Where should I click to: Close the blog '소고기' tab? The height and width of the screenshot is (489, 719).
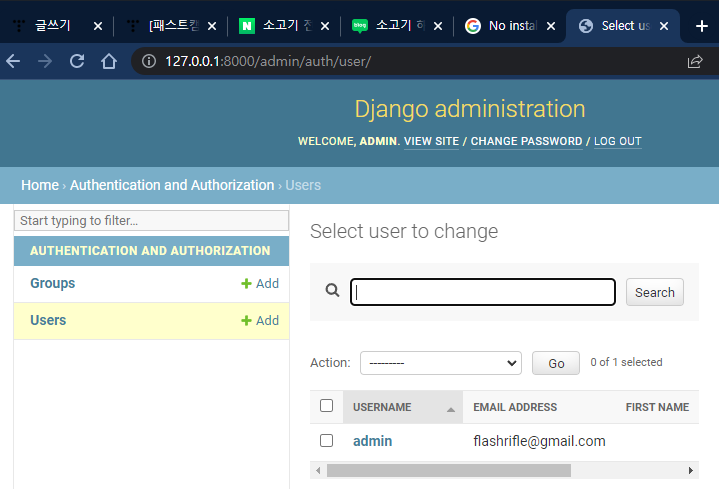[438, 26]
